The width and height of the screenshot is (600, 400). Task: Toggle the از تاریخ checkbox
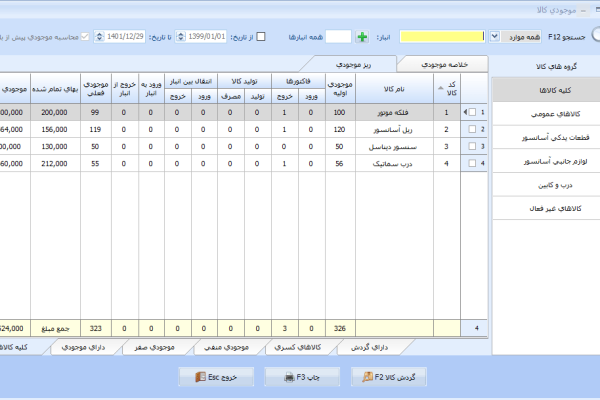261,37
